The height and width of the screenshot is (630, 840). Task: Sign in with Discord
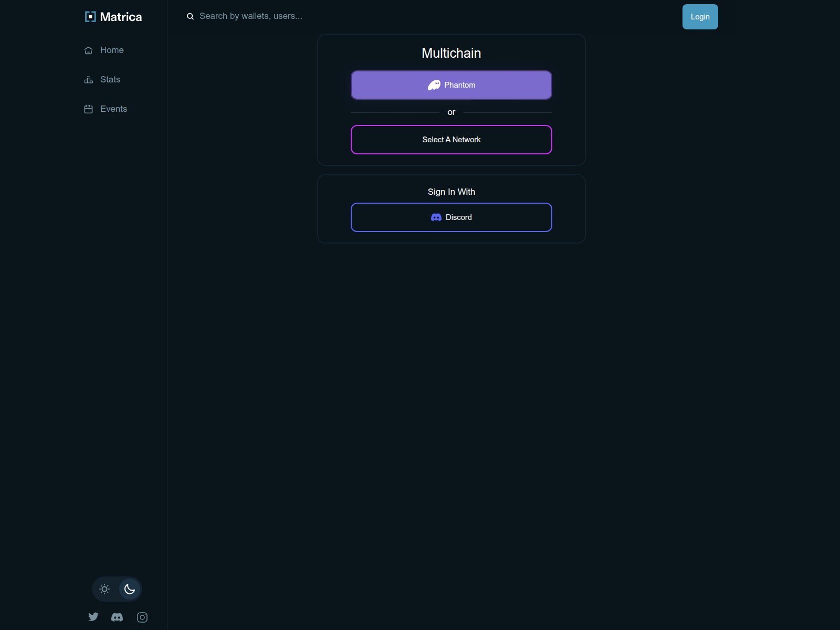point(451,217)
